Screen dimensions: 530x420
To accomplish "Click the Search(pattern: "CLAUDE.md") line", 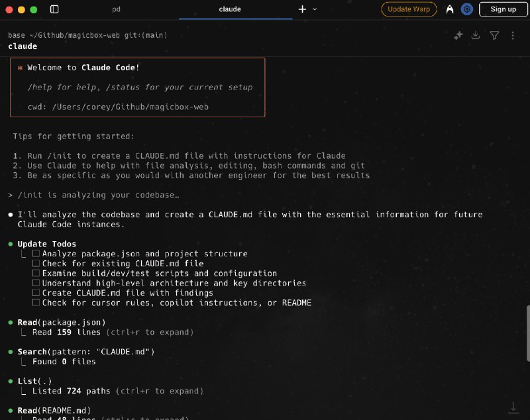I will coord(86,352).
